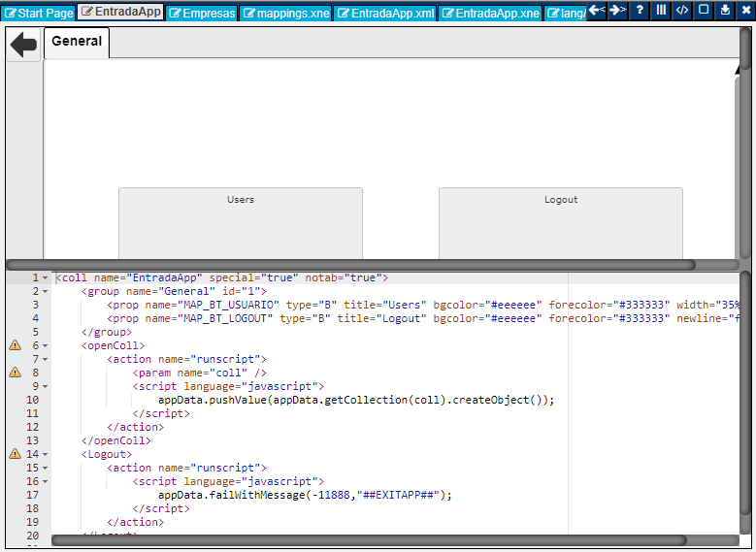Click the inner form vertical scrollbar in the General preview
The height and width of the screenshot is (552, 756).
[x=737, y=166]
